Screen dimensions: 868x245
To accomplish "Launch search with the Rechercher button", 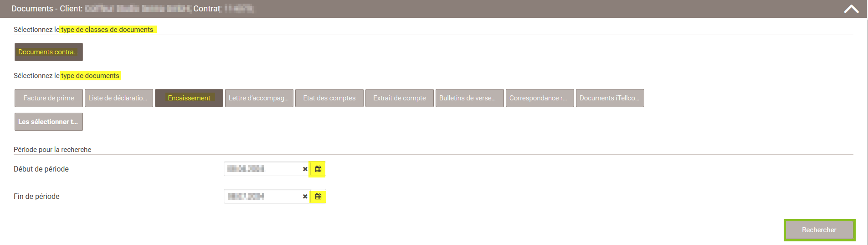I will click(819, 230).
